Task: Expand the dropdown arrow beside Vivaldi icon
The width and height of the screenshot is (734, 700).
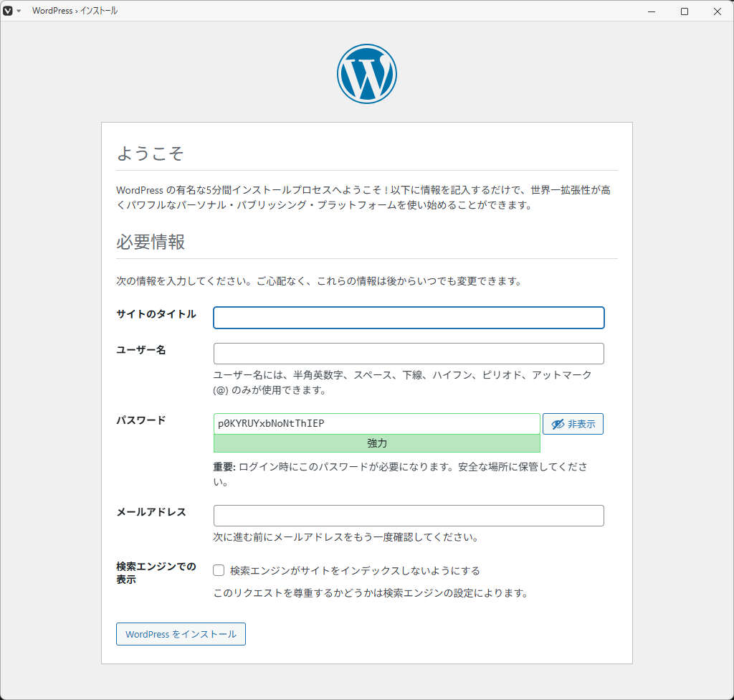Action: (x=19, y=11)
